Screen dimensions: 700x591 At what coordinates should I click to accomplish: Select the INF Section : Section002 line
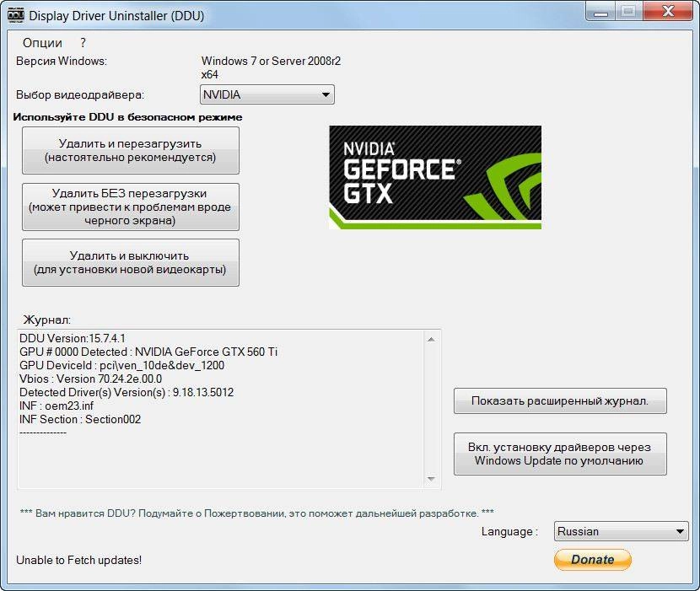click(80, 419)
